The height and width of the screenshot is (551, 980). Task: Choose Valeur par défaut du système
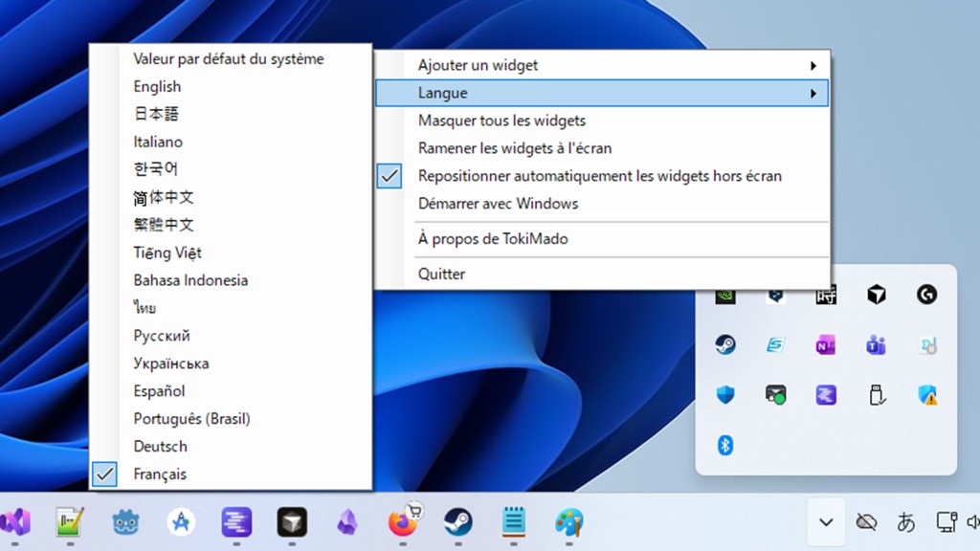[x=231, y=59]
